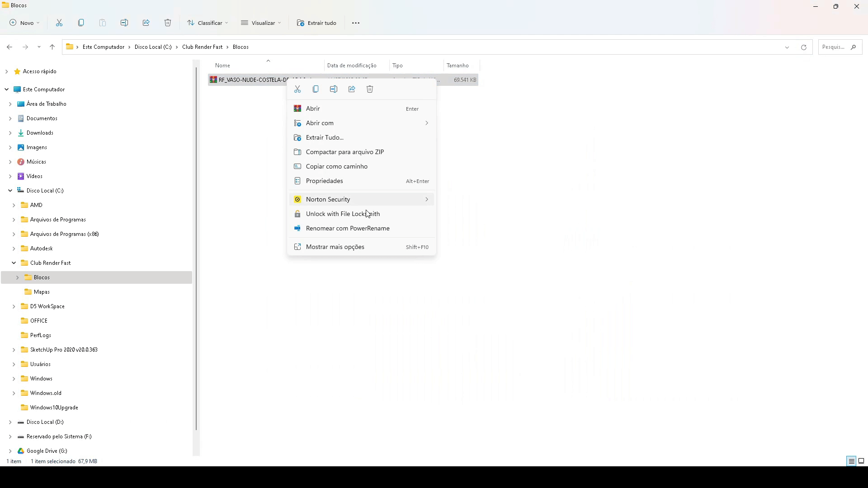This screenshot has height=488, width=868.
Task: Click the Novo button in the toolbar
Action: 24,23
